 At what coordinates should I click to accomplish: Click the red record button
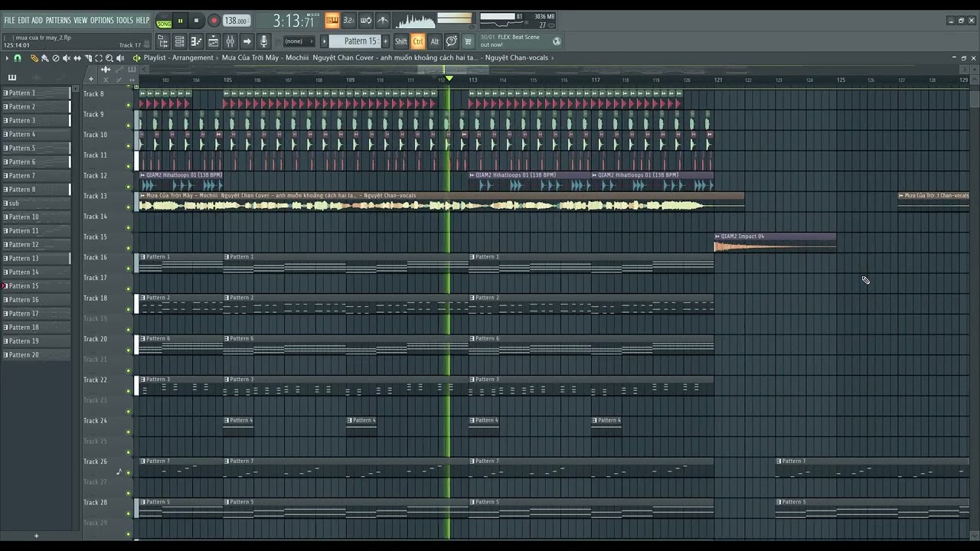(x=214, y=21)
